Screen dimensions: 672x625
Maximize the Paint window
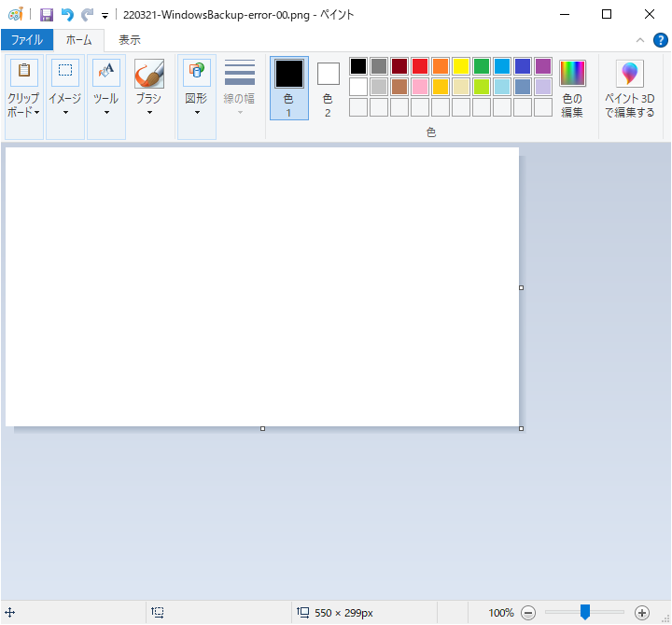point(607,15)
